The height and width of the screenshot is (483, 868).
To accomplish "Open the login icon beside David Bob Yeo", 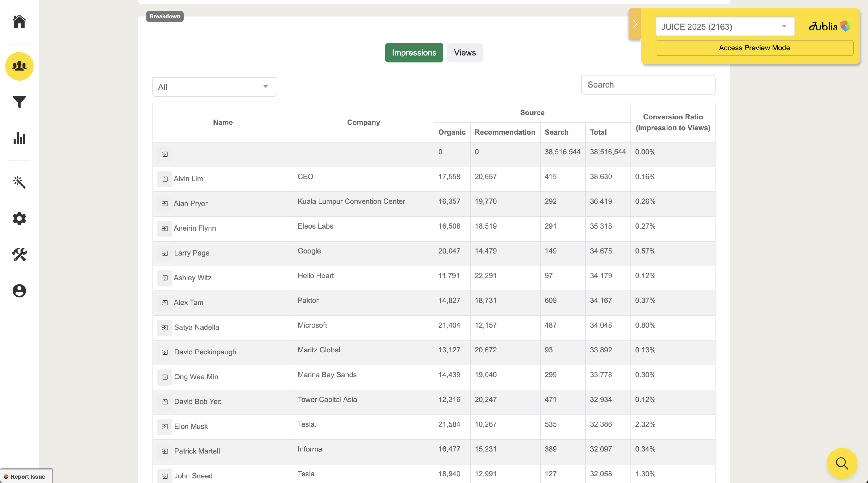I will pyautogui.click(x=165, y=402).
